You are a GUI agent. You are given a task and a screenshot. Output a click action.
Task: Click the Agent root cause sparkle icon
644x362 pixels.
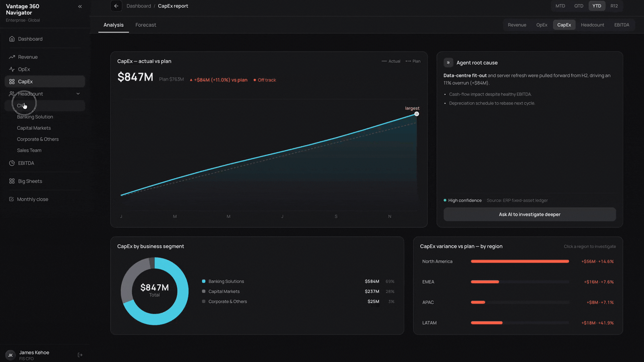point(448,63)
